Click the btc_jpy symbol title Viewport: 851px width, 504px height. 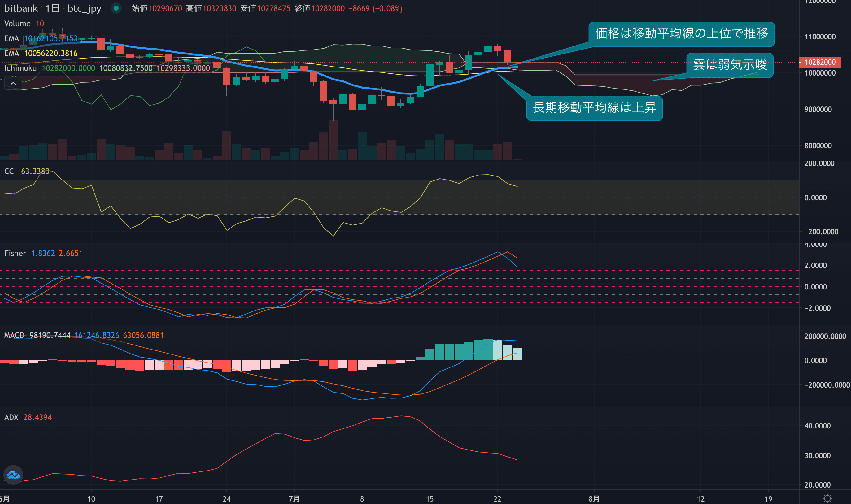click(x=84, y=8)
